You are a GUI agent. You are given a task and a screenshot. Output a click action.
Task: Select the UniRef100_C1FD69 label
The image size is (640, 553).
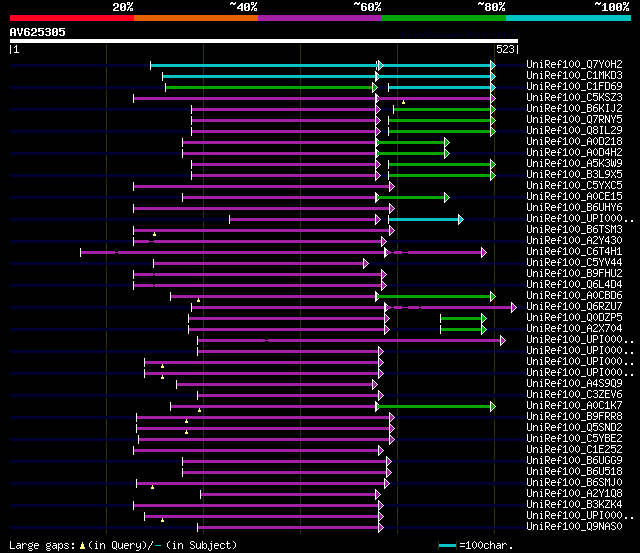(x=574, y=87)
